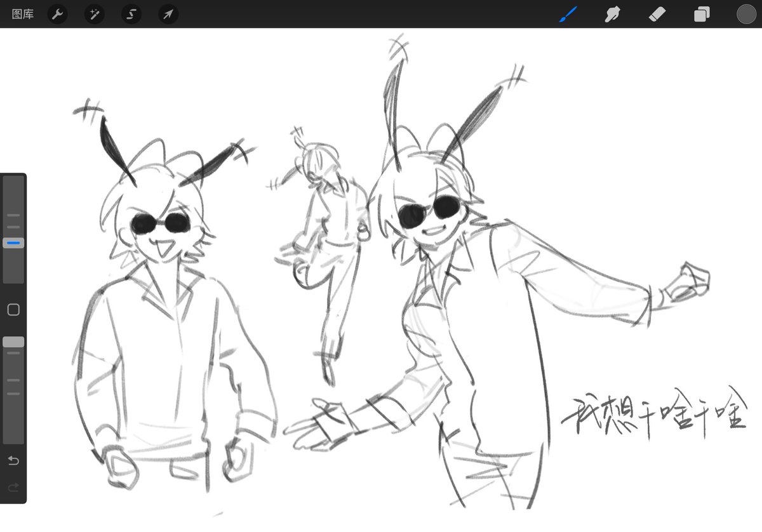Activate the Selection S-shaped tool
This screenshot has width=762, height=532.
tap(131, 14)
